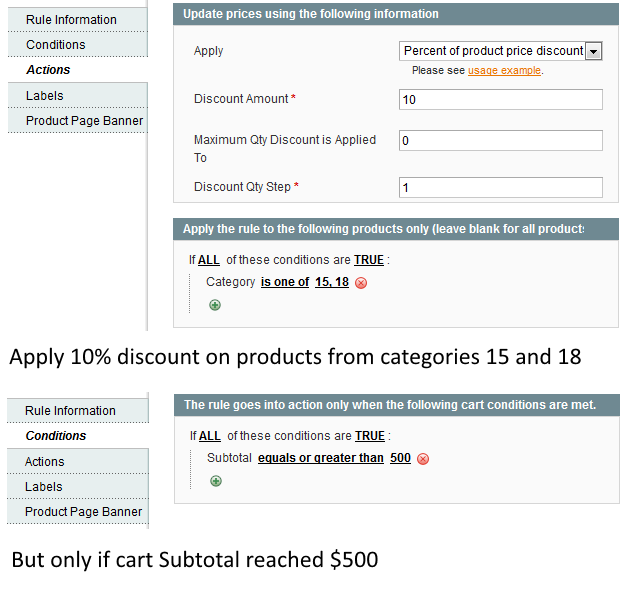Open Rule Information tab in upper sidebar

tap(71, 19)
